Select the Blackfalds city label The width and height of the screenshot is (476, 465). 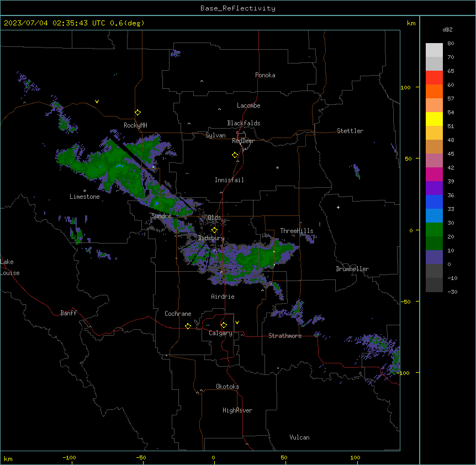click(244, 123)
